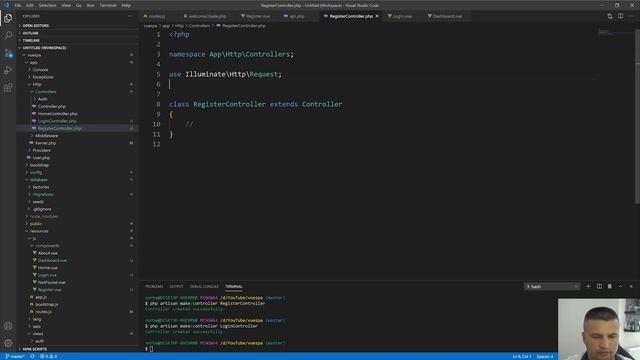Open the bash terminal selector dropdown
640x360 pixels.
point(552,287)
